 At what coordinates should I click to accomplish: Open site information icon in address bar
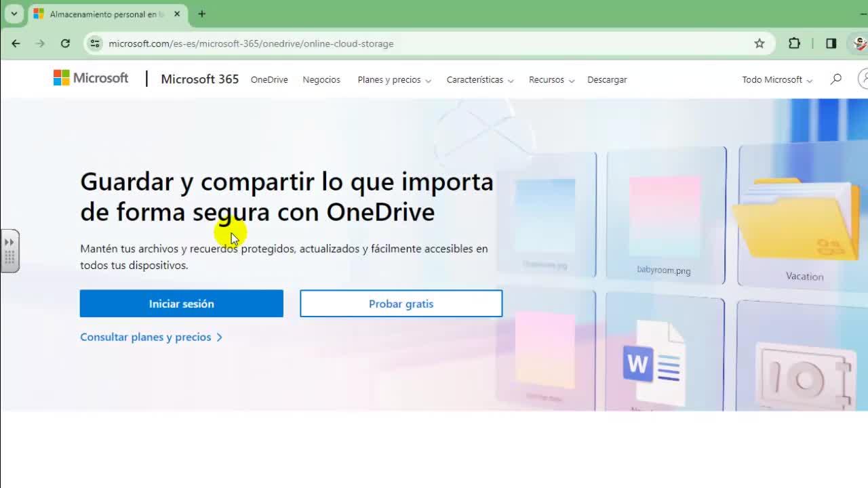click(x=96, y=43)
